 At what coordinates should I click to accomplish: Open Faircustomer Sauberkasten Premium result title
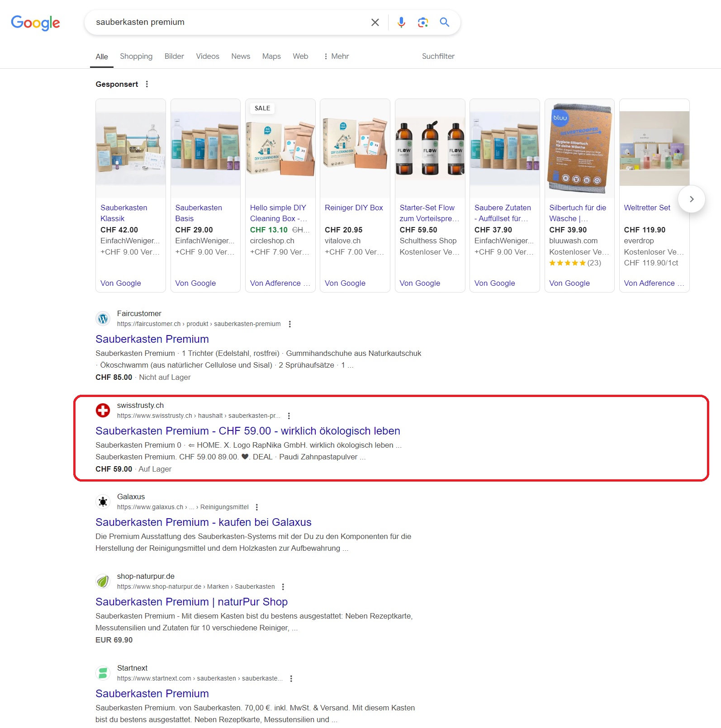coord(152,339)
